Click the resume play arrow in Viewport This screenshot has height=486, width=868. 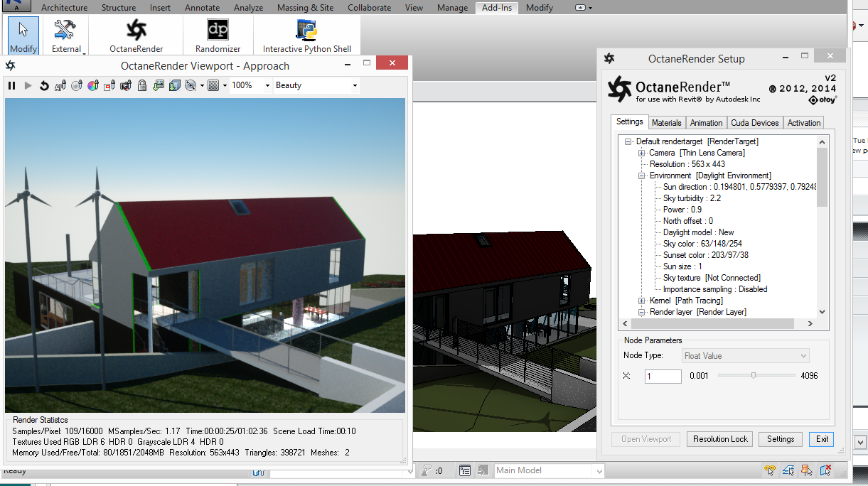click(x=28, y=86)
